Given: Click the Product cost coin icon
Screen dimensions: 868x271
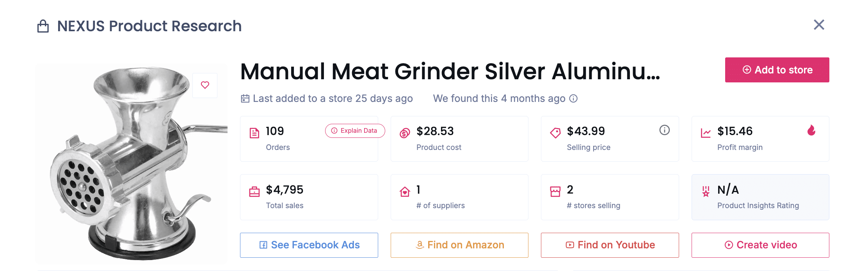Looking at the screenshot, I should click(405, 133).
